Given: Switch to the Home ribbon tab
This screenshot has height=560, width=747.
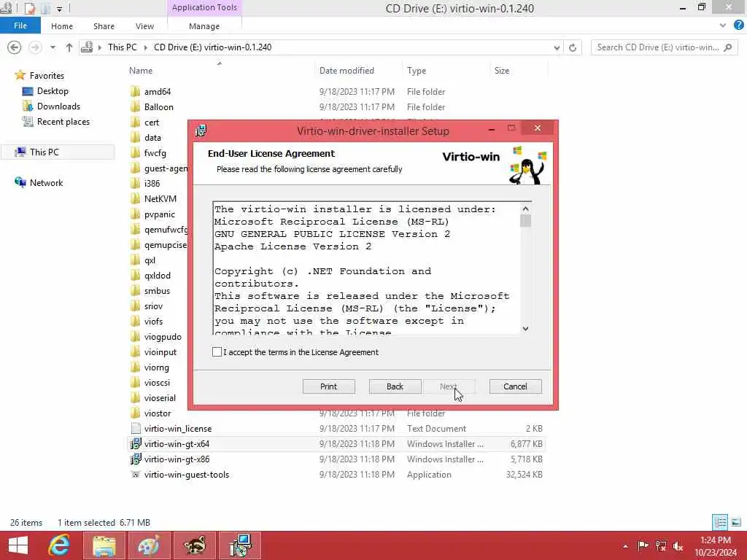Looking at the screenshot, I should click(x=62, y=26).
